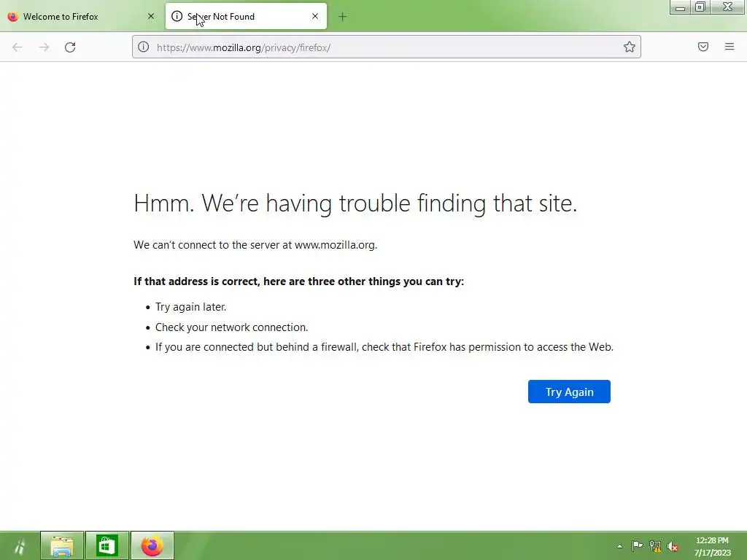The image size is (747, 560).
Task: Click the info icon on Server Not Found tab
Action: pos(177,16)
